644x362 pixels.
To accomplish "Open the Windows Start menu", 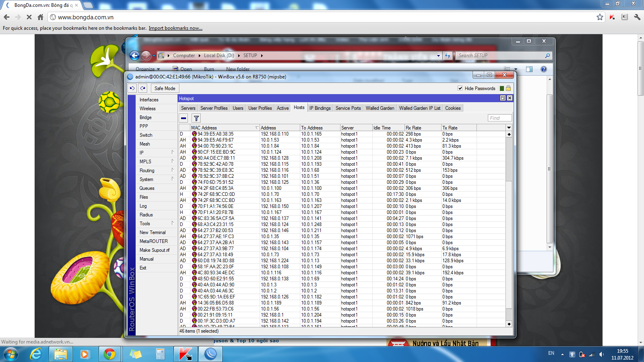I will 11,354.
